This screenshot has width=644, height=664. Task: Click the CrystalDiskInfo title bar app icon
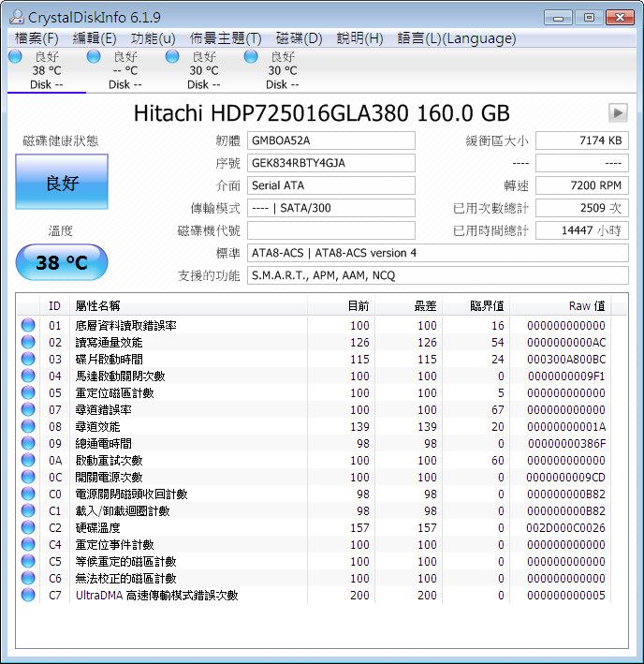pyautogui.click(x=17, y=17)
